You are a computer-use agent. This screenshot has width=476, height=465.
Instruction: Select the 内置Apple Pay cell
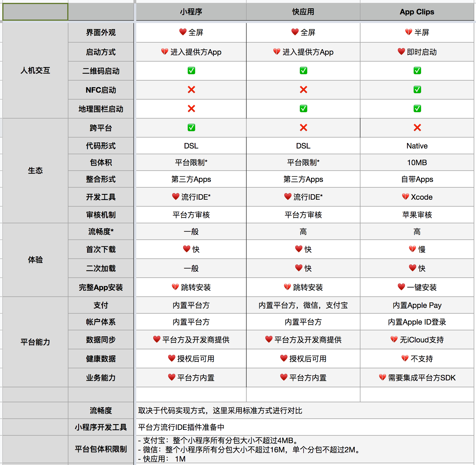click(417, 305)
